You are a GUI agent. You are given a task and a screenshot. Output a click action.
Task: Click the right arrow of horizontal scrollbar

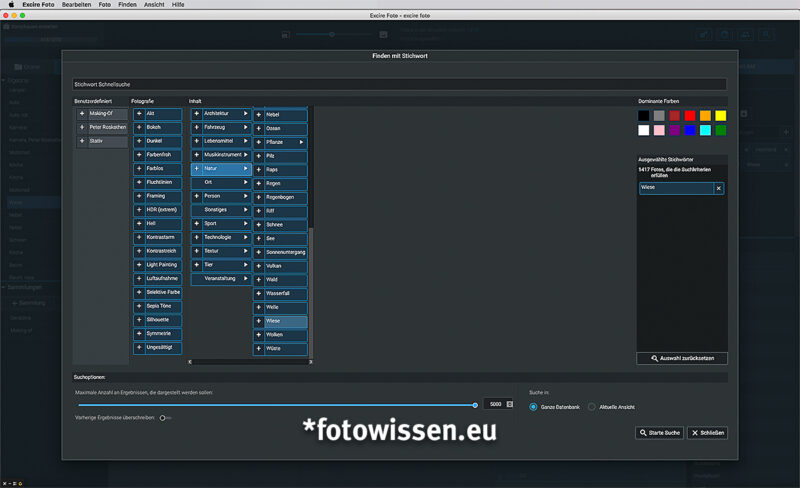pos(310,362)
